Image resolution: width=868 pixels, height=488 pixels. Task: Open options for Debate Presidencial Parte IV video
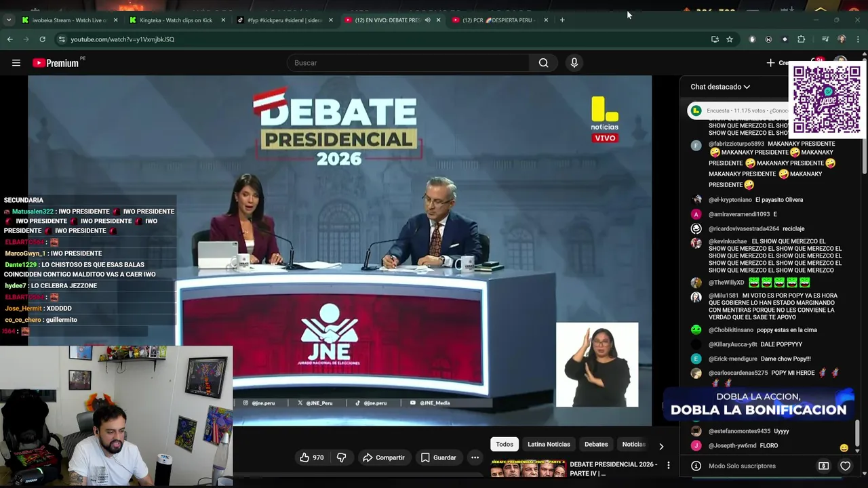point(668,466)
